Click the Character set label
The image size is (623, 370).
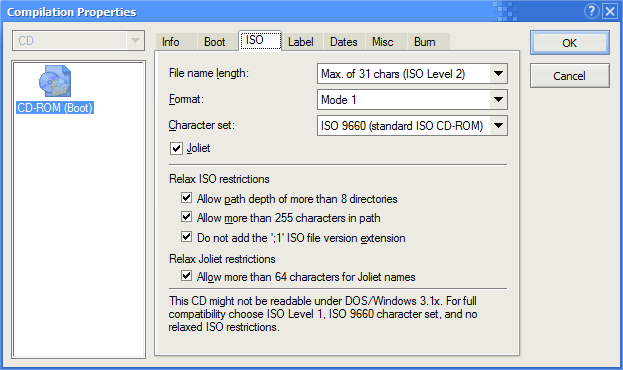click(x=201, y=125)
